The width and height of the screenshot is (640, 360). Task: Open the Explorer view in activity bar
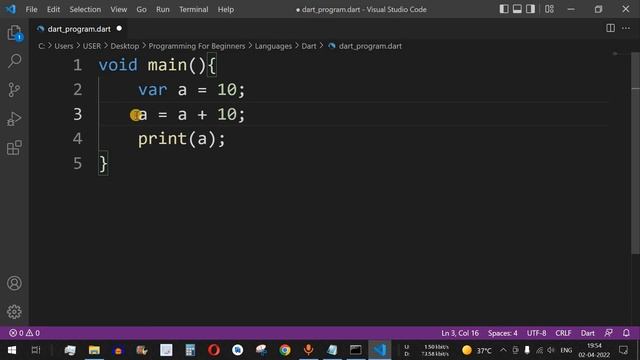[14, 33]
